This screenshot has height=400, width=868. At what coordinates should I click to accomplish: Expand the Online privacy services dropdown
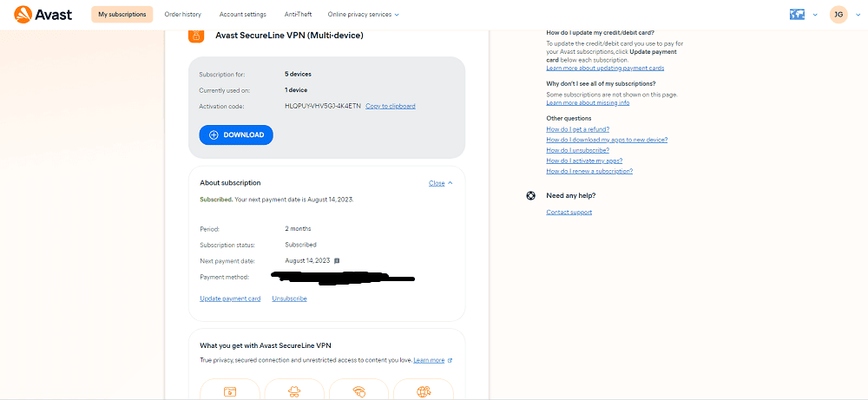(363, 15)
